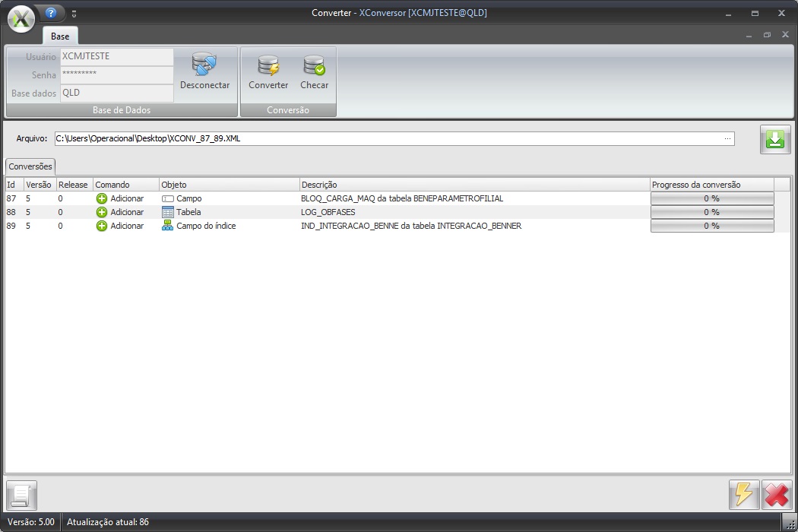Image resolution: width=798 pixels, height=532 pixels.
Task: Open the quick access toolbar dropdown
Action: 74,14
